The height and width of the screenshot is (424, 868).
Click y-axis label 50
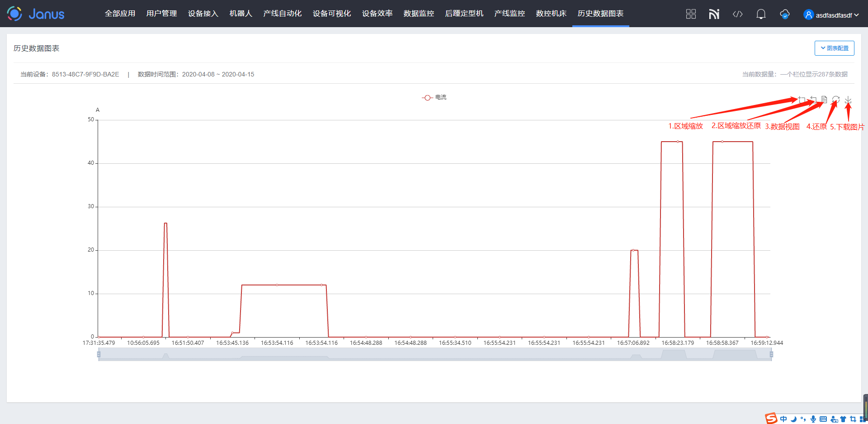click(x=91, y=119)
